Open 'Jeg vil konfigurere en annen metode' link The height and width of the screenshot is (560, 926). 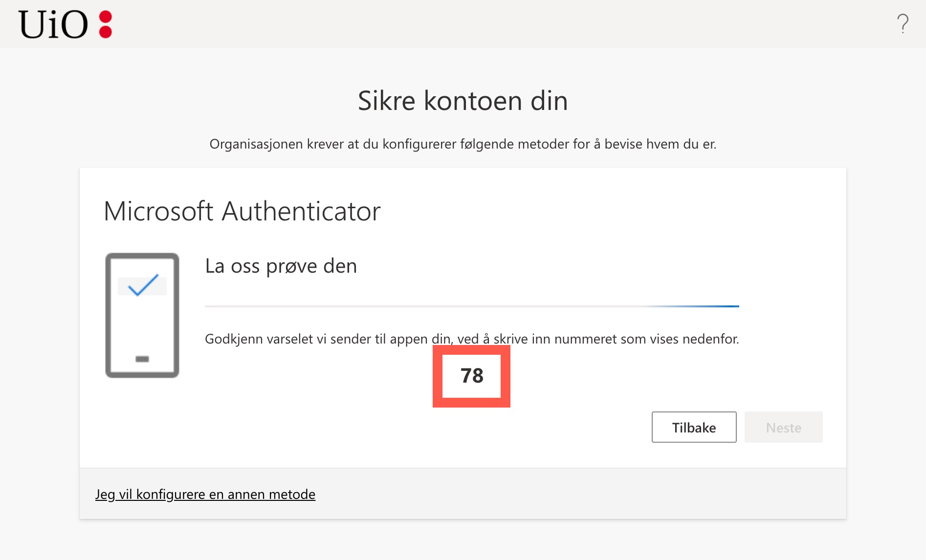pos(205,495)
